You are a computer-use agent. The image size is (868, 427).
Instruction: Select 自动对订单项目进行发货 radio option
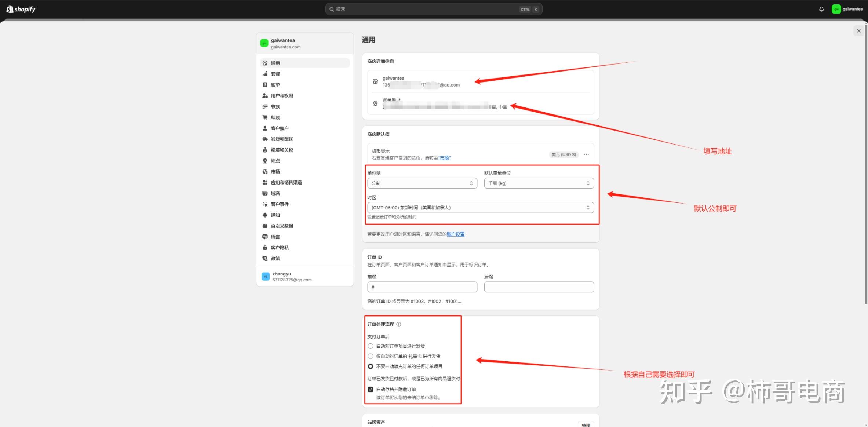[x=371, y=346]
